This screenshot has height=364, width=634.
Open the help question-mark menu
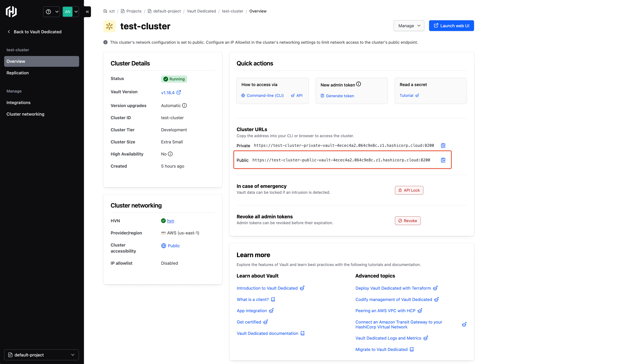(51, 12)
